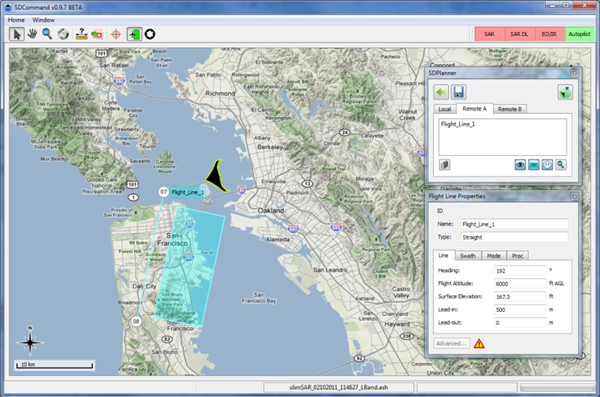Click the Autopilot status button
The width and height of the screenshot is (600, 397).
point(579,34)
